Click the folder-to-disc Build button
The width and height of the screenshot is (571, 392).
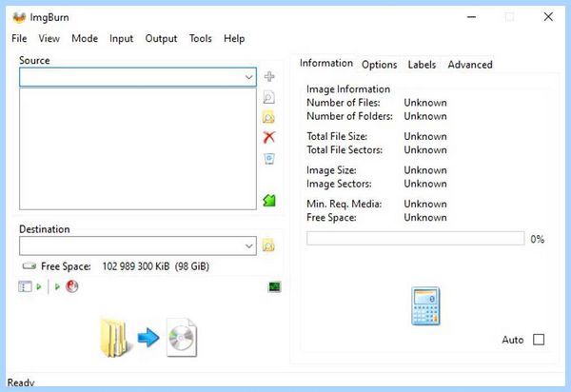148,338
